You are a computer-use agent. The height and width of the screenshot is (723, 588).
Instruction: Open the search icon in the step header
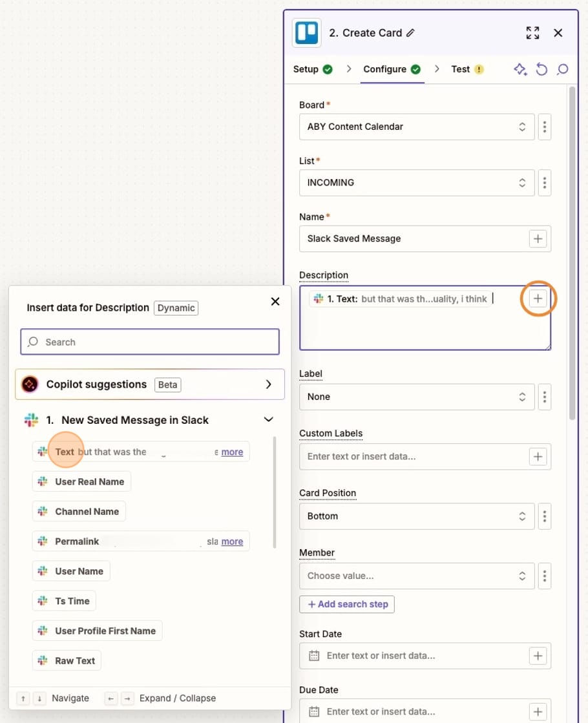(562, 69)
